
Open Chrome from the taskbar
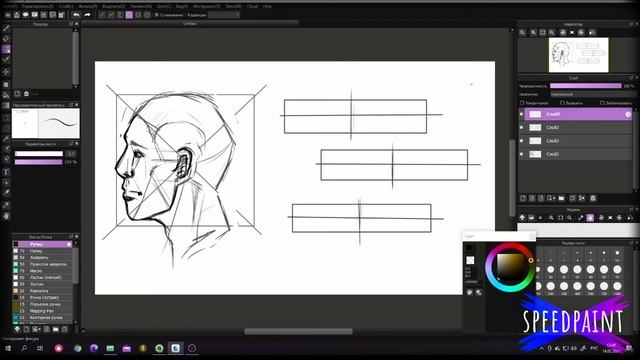[78, 348]
